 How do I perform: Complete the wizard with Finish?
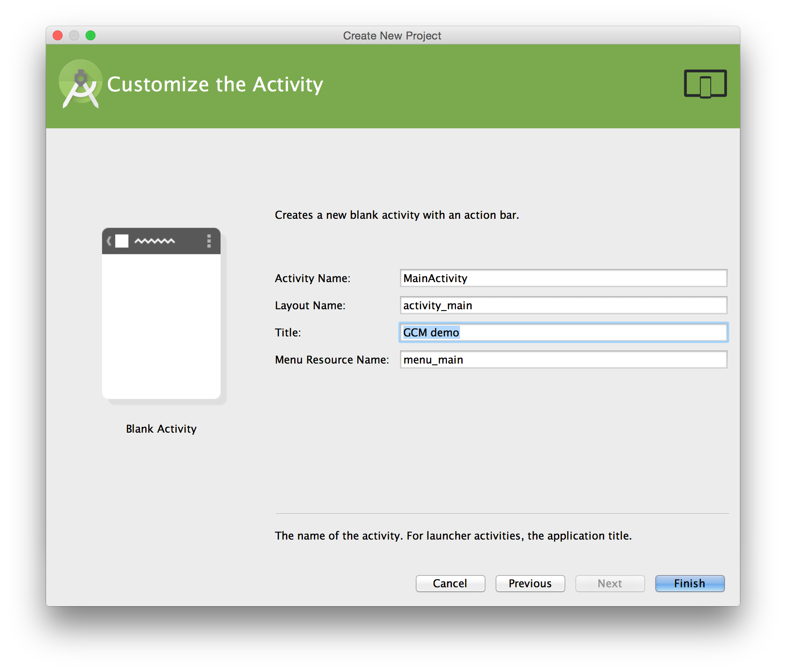690,584
